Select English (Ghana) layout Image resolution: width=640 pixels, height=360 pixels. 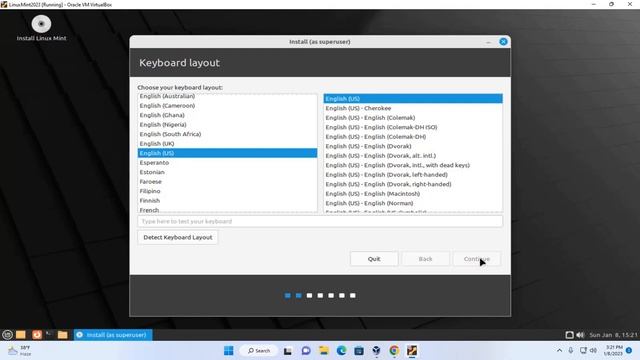click(x=227, y=115)
